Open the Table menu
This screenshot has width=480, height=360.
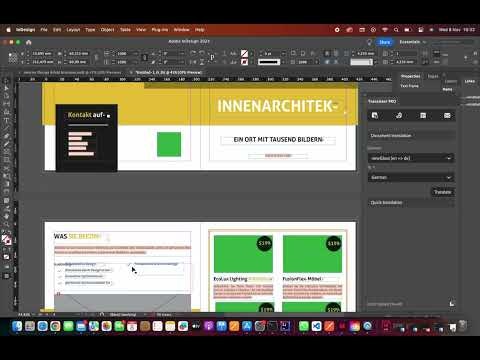click(x=125, y=30)
